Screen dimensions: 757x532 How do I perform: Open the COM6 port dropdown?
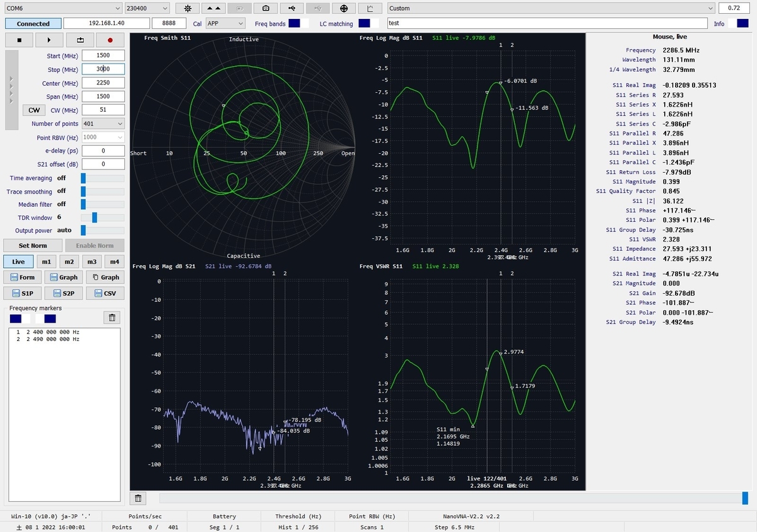[63, 8]
